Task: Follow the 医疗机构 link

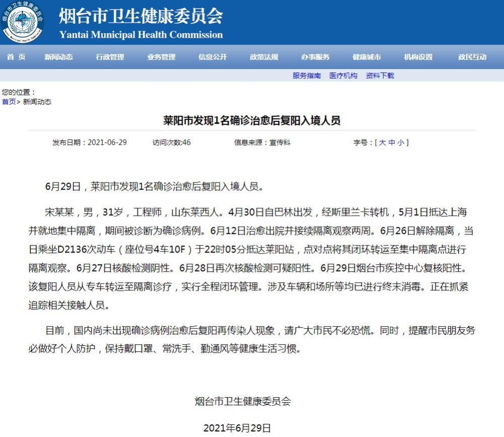Action: tap(343, 76)
